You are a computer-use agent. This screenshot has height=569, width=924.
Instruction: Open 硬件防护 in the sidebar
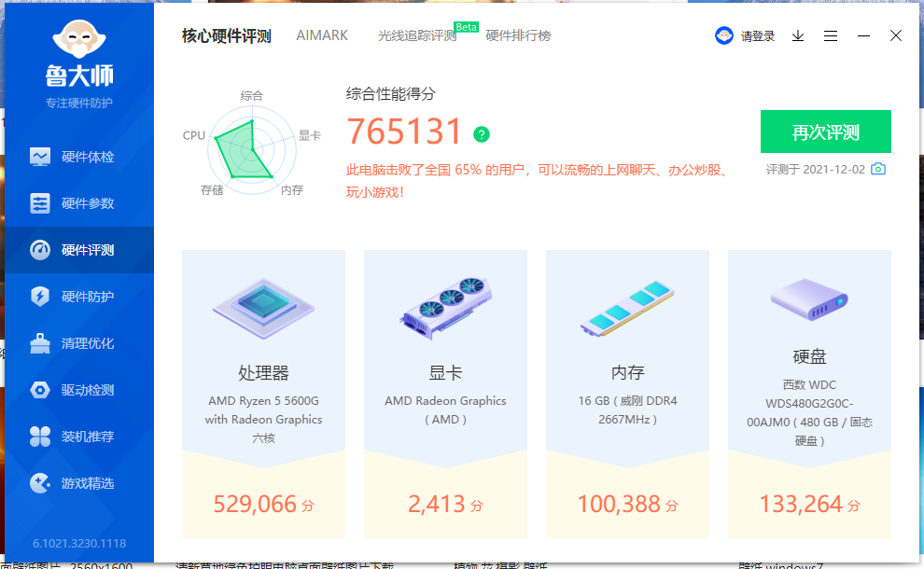tap(79, 297)
